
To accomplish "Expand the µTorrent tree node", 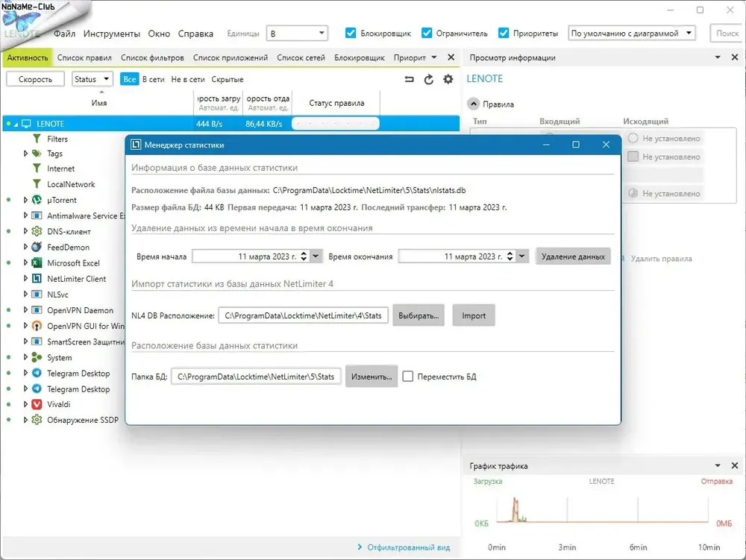I will click(x=25, y=200).
